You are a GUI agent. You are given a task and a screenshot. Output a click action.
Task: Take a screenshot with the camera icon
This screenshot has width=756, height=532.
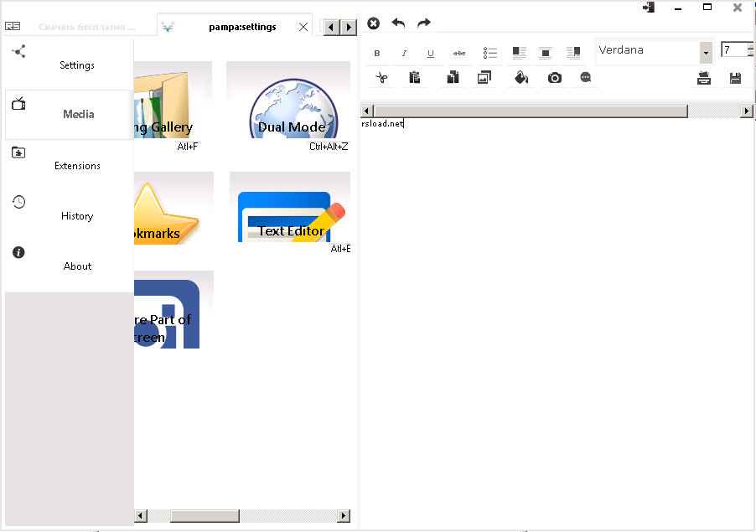tap(555, 78)
